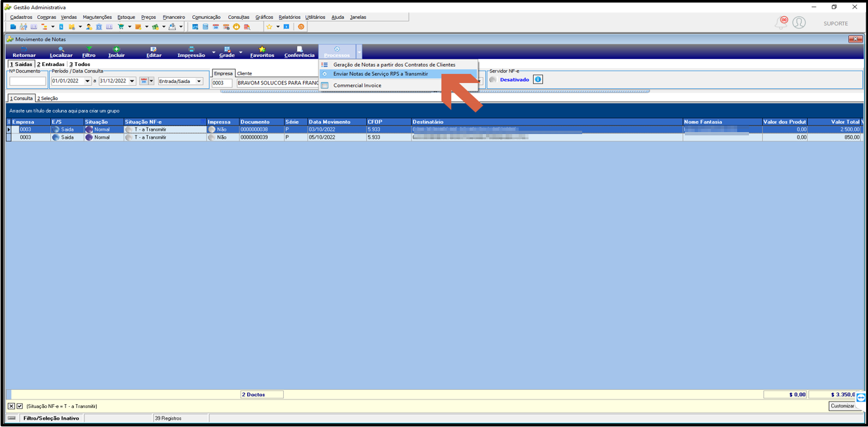Click the user profile avatar icon
The height and width of the screenshot is (427, 868).
click(799, 23)
